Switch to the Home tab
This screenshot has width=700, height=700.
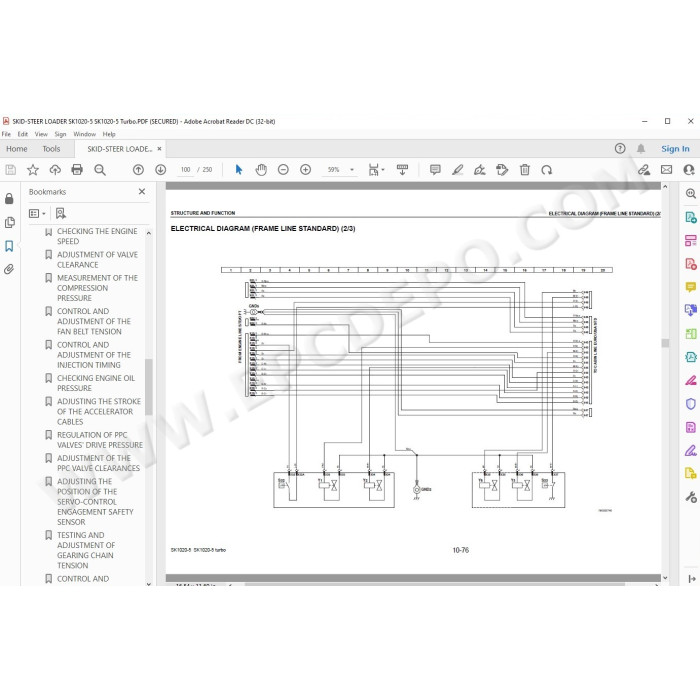pos(17,149)
